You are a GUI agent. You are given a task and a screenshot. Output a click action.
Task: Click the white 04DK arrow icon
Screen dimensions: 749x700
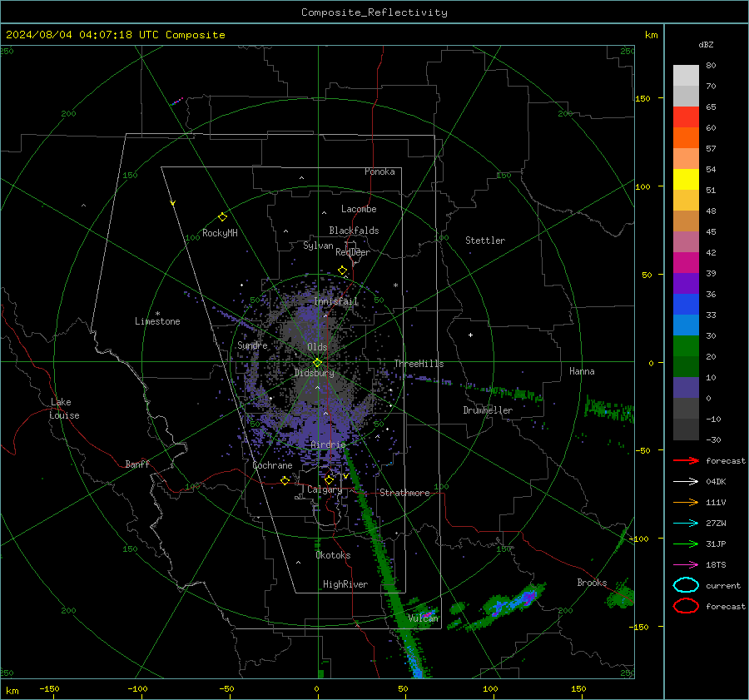pyautogui.click(x=686, y=482)
